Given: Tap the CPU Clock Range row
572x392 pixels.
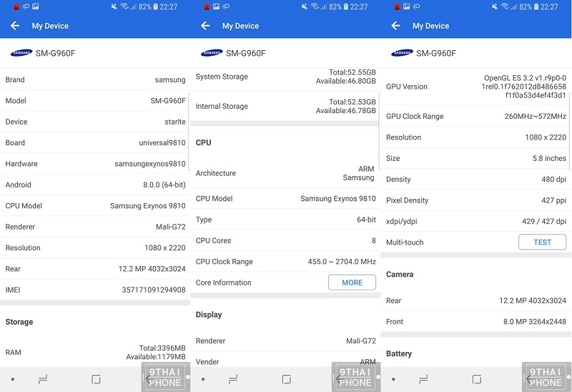Looking at the screenshot, I should 285,262.
